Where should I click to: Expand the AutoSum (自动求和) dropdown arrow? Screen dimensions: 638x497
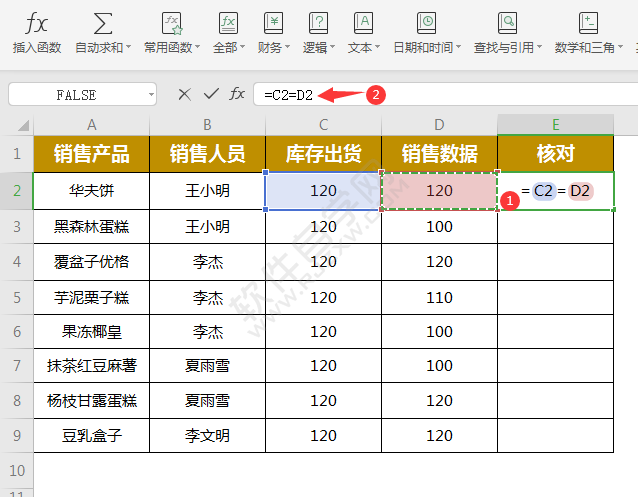129,47
